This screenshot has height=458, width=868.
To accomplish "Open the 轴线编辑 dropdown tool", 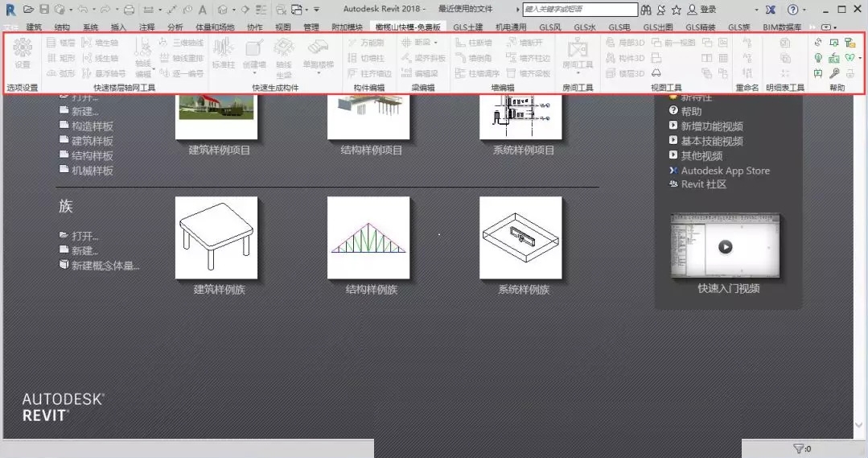I will coord(143,58).
